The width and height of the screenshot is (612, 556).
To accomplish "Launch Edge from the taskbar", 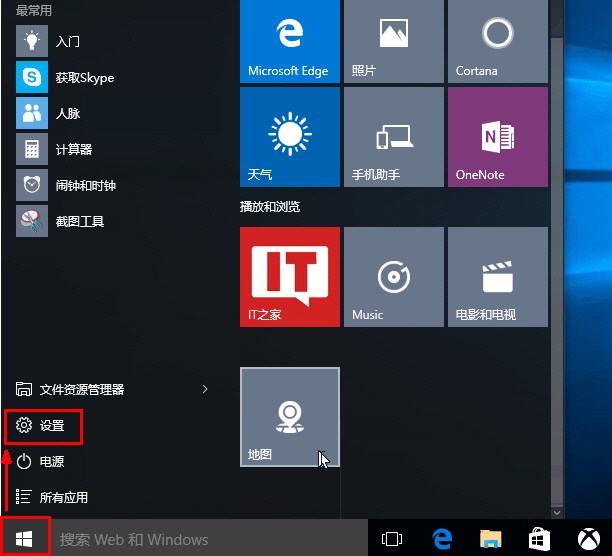I will pyautogui.click(x=441, y=539).
